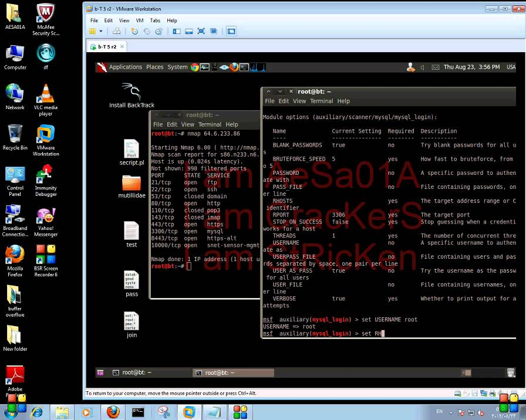Switch to the b-T 5 r2 VM tab

pyautogui.click(x=107, y=46)
